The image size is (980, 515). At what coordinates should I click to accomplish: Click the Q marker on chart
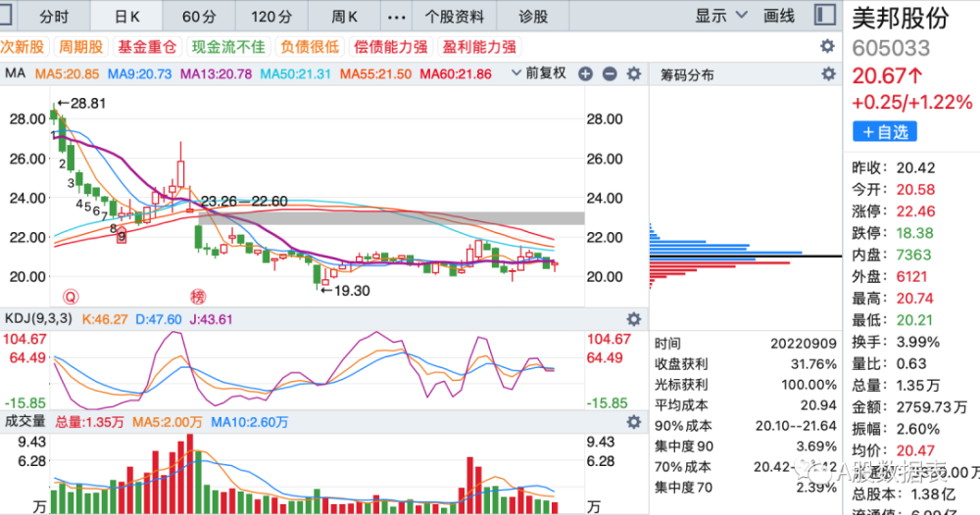click(x=71, y=297)
